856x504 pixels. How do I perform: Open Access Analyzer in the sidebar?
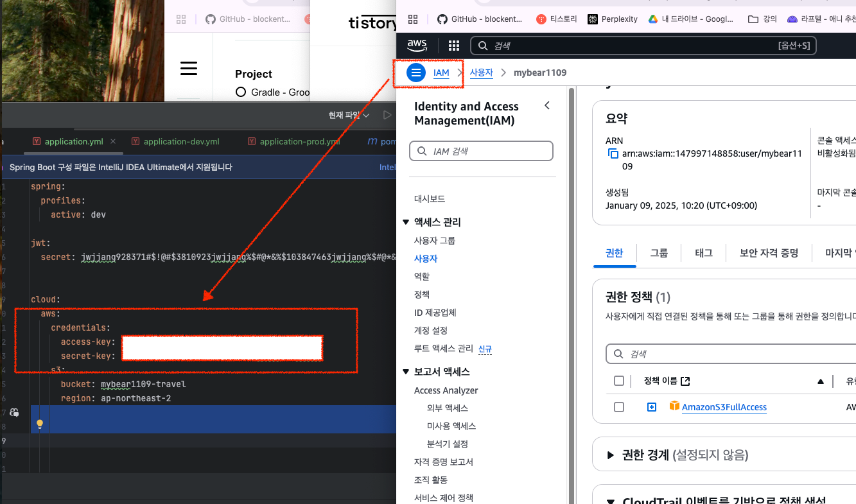coord(446,390)
